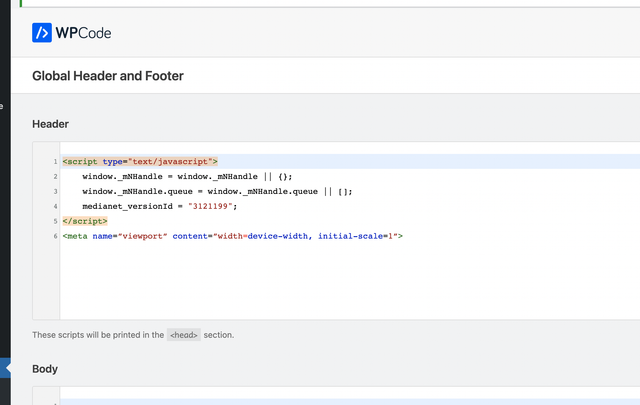640x405 pixels.
Task: Click the closing </script> tag line
Action: tap(85, 221)
